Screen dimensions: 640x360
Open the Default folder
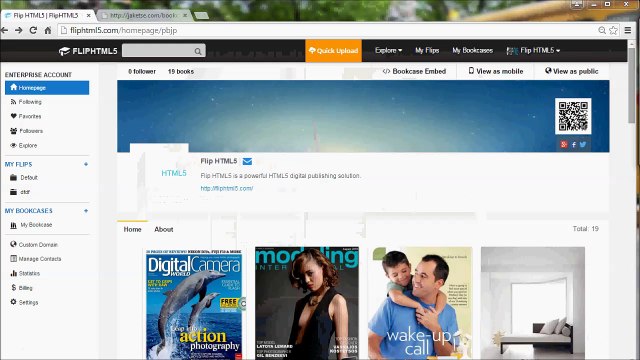click(24, 178)
